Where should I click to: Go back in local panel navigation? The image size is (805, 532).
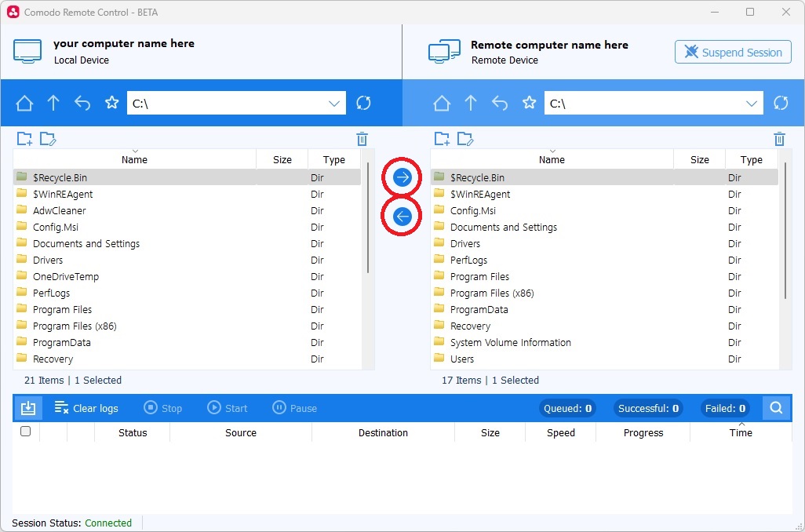82,104
